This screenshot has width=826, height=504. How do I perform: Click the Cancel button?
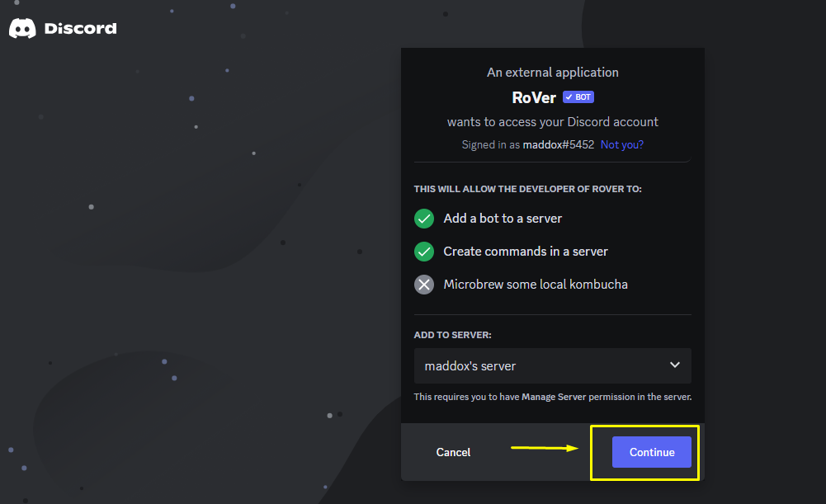point(453,452)
